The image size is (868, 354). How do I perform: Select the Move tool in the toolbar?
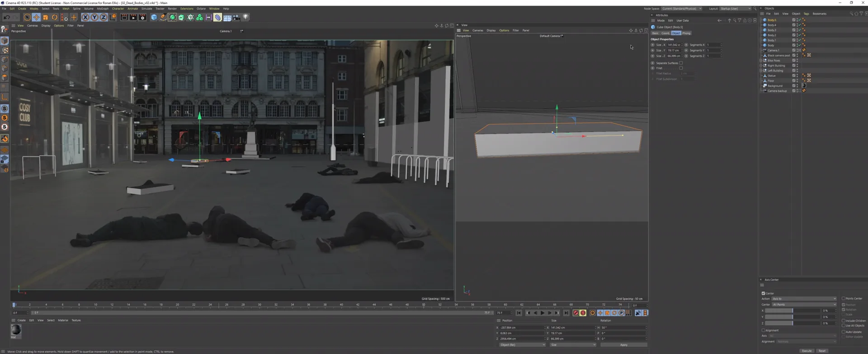click(x=36, y=17)
